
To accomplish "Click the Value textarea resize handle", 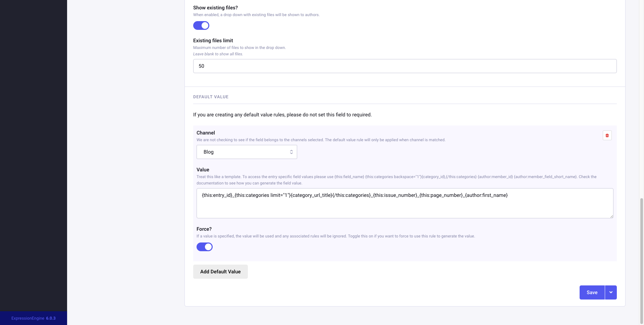I will tap(611, 216).
